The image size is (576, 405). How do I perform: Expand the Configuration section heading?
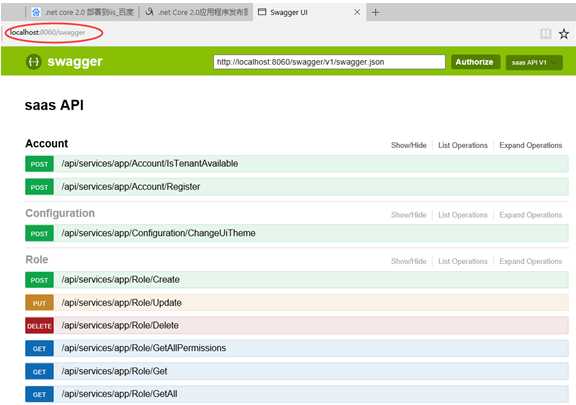tap(60, 213)
